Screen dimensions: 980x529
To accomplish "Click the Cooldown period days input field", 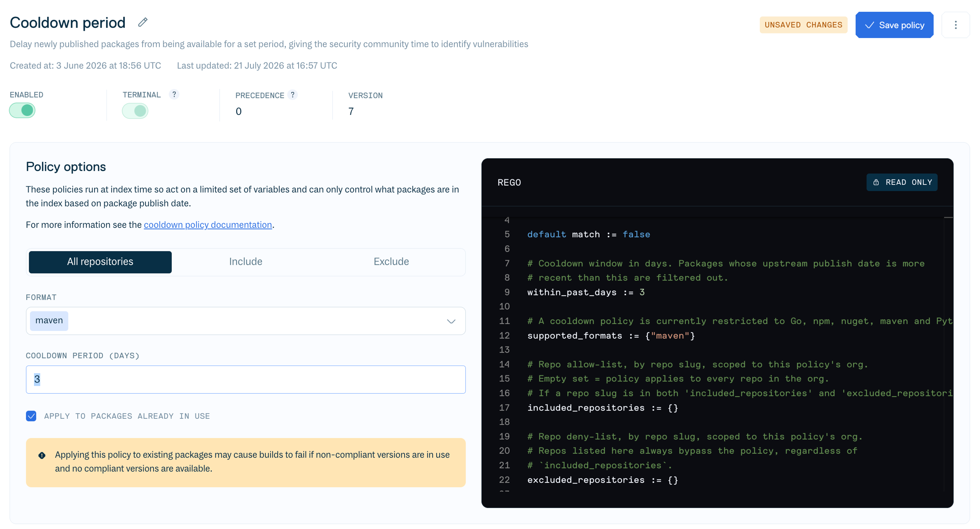I will [246, 379].
